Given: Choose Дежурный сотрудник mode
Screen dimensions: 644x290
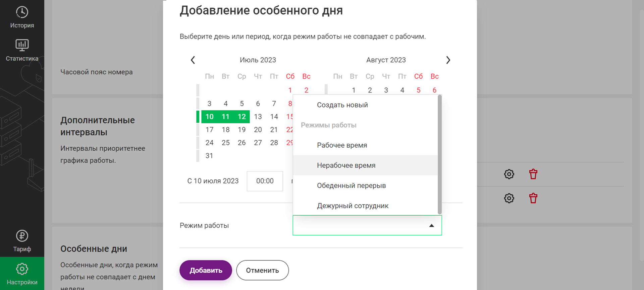Looking at the screenshot, I should click(x=353, y=206).
